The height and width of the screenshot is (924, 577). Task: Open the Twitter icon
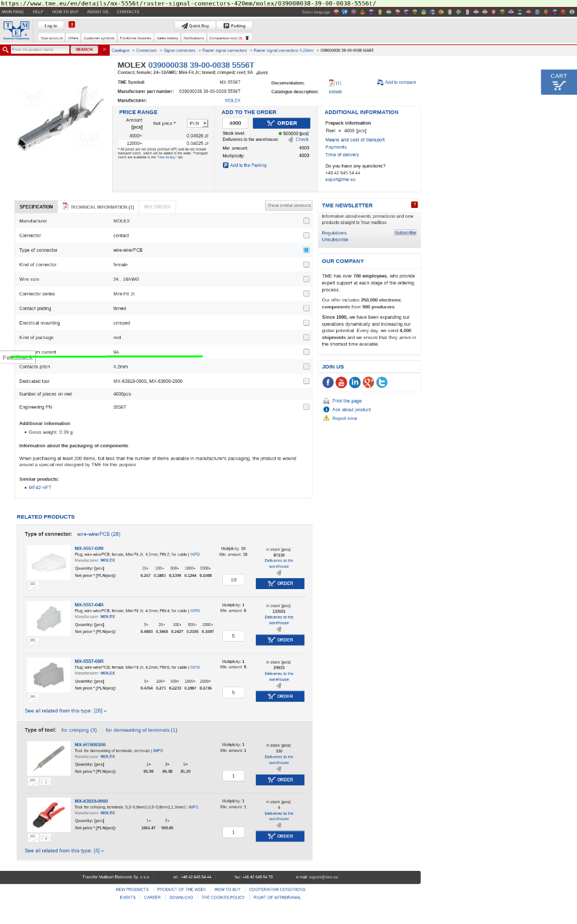[x=382, y=382]
